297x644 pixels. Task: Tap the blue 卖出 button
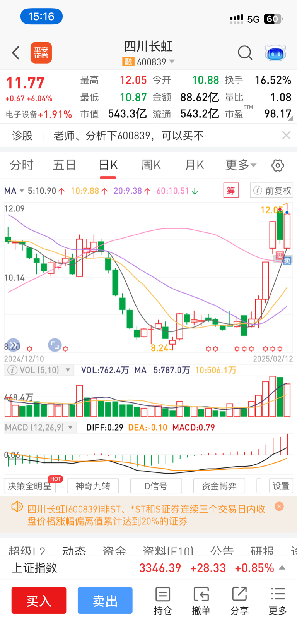coord(105,601)
